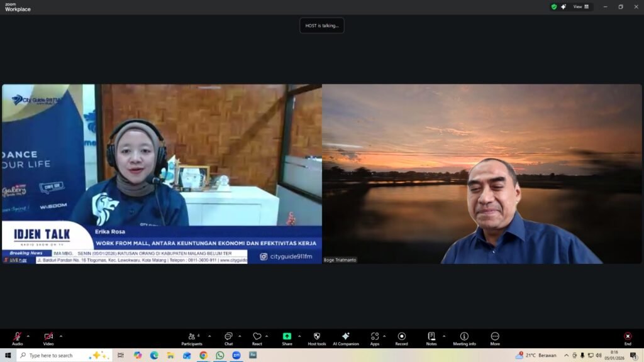Expand the arrow next to Participants
The width and height of the screenshot is (644, 362).
(209, 336)
